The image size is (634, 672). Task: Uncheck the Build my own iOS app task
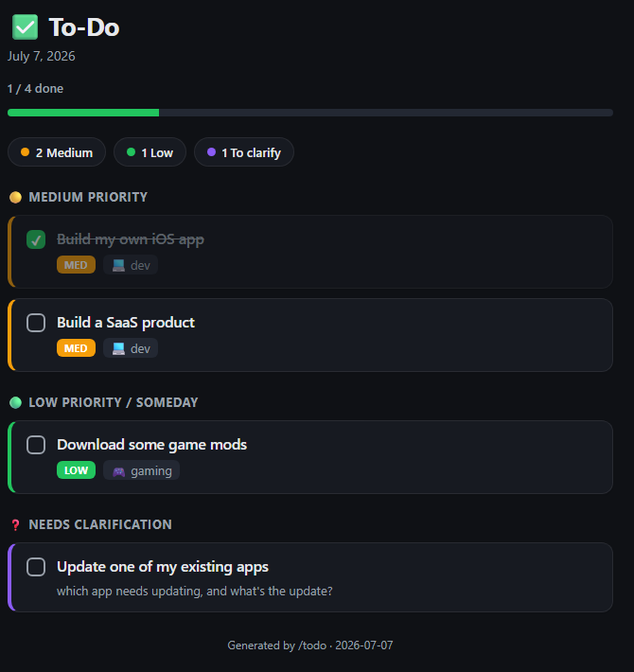point(36,239)
